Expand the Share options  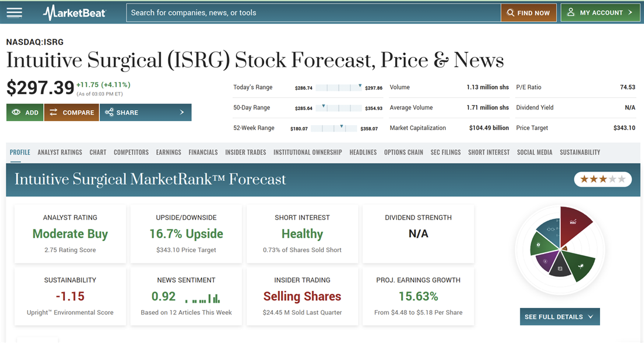[x=145, y=112]
